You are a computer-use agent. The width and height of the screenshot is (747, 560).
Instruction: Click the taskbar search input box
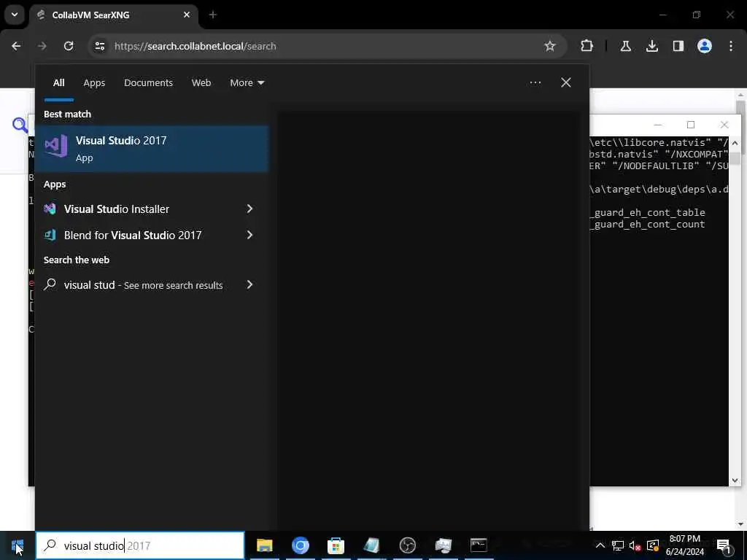point(140,545)
